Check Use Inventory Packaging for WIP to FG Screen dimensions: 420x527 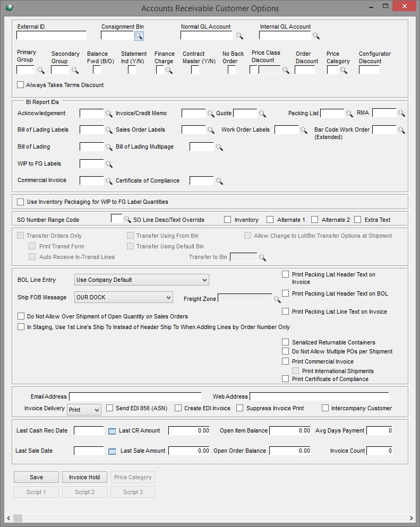(x=21, y=202)
